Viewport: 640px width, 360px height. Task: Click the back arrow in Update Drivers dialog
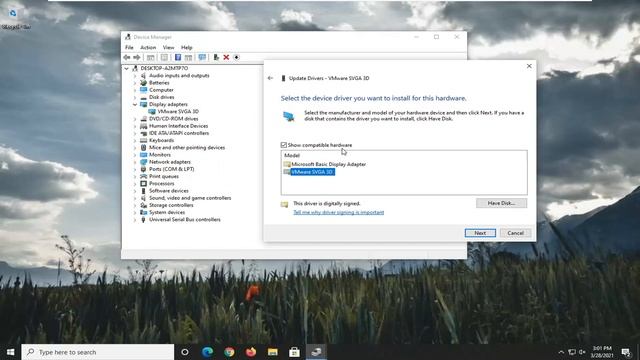pyautogui.click(x=270, y=78)
